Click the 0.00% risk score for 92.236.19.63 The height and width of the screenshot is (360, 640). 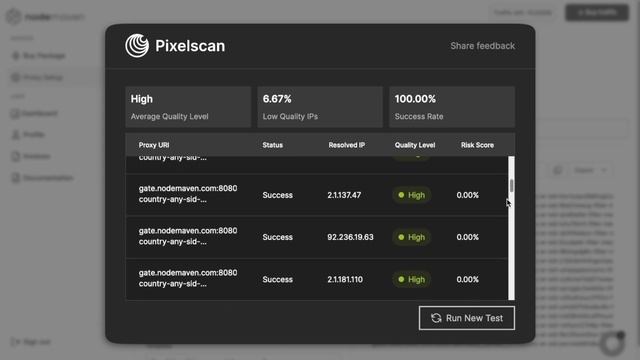click(467, 237)
